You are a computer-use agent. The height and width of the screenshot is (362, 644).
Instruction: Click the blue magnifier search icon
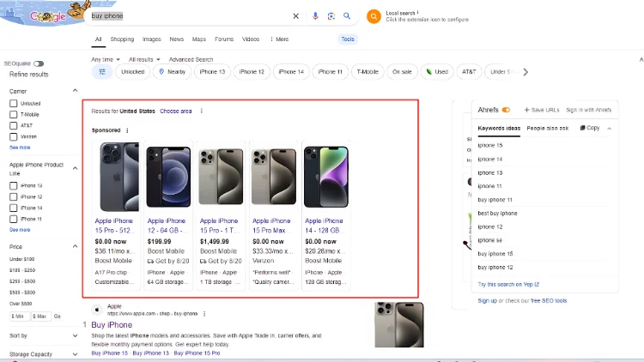[347, 16]
